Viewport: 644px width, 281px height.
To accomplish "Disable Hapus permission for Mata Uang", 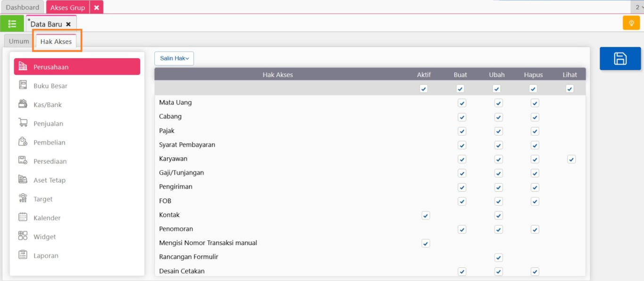I will click(535, 103).
